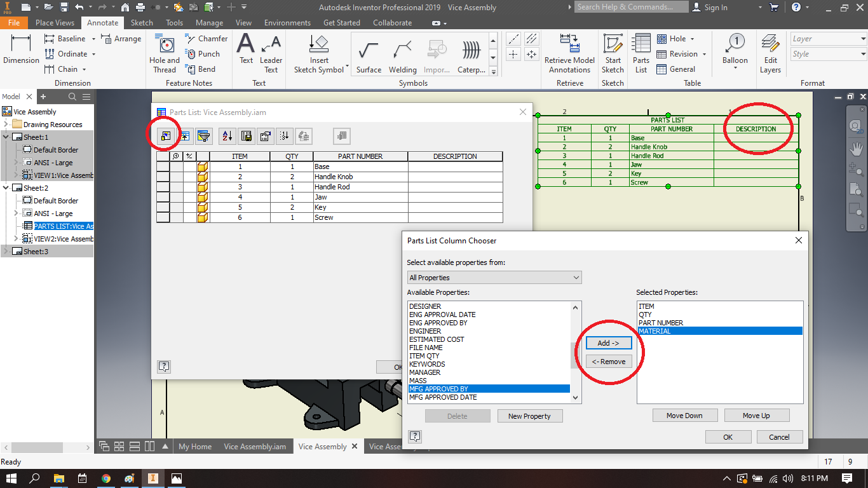This screenshot has width=868, height=488.
Task: Open the Column Chooser in Parts List toolbar
Action: coord(165,135)
